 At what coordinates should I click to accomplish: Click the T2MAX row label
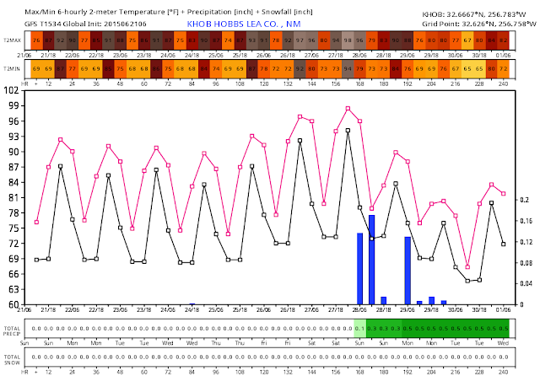pyautogui.click(x=13, y=40)
